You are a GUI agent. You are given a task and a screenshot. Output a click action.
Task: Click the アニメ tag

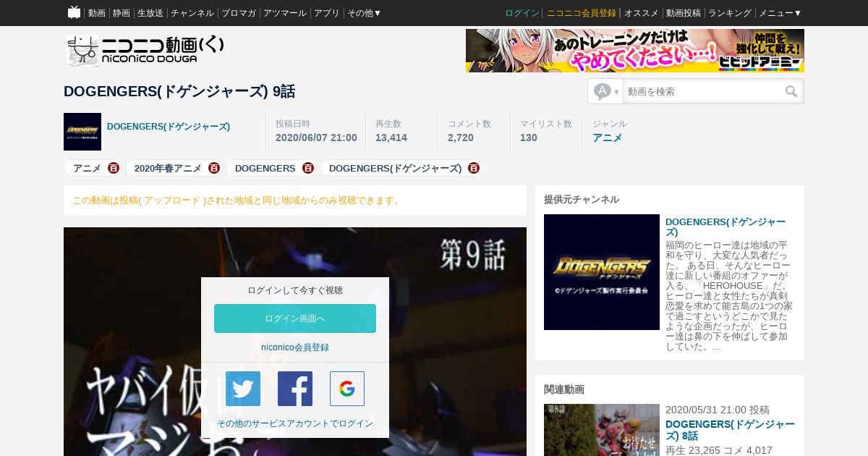87,168
